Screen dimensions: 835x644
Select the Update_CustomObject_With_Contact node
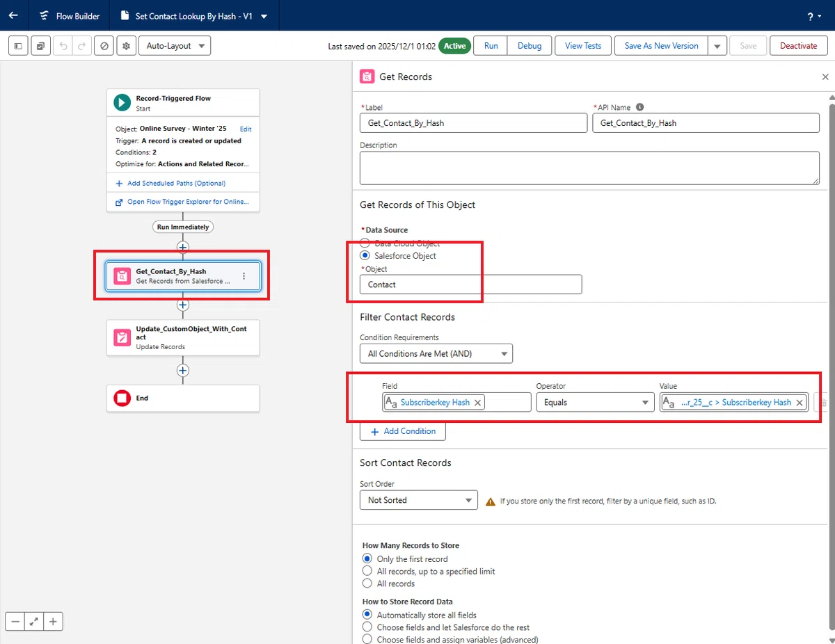tap(183, 338)
